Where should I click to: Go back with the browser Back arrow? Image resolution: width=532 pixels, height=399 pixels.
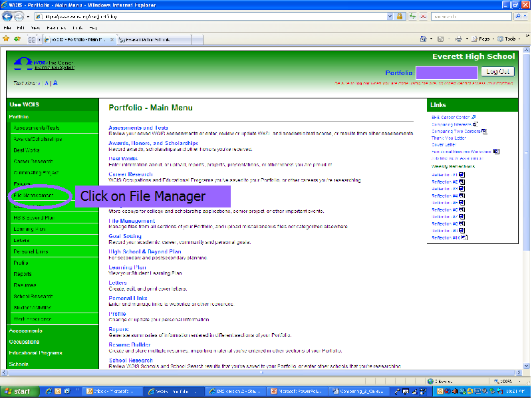tap(7, 16)
